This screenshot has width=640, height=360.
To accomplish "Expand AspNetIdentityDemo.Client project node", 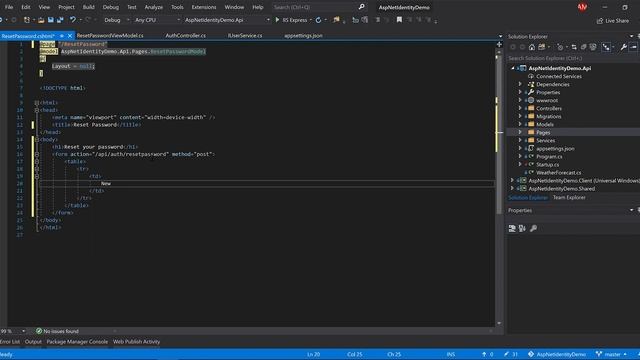I will click(x=512, y=180).
